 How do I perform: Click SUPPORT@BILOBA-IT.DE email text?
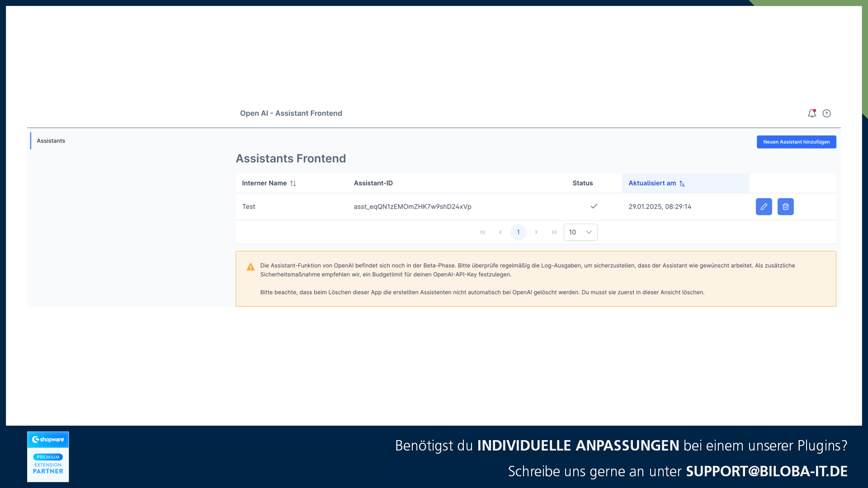pos(766,471)
